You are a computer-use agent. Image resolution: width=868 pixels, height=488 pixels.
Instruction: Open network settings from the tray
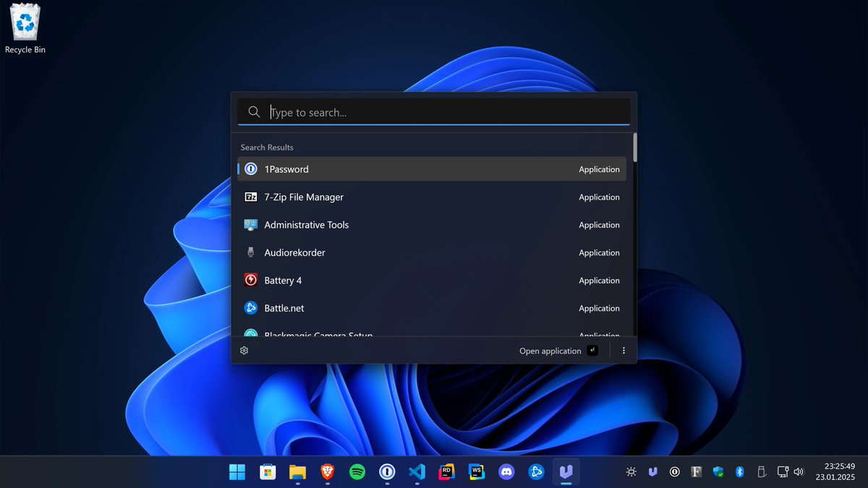[782, 472]
